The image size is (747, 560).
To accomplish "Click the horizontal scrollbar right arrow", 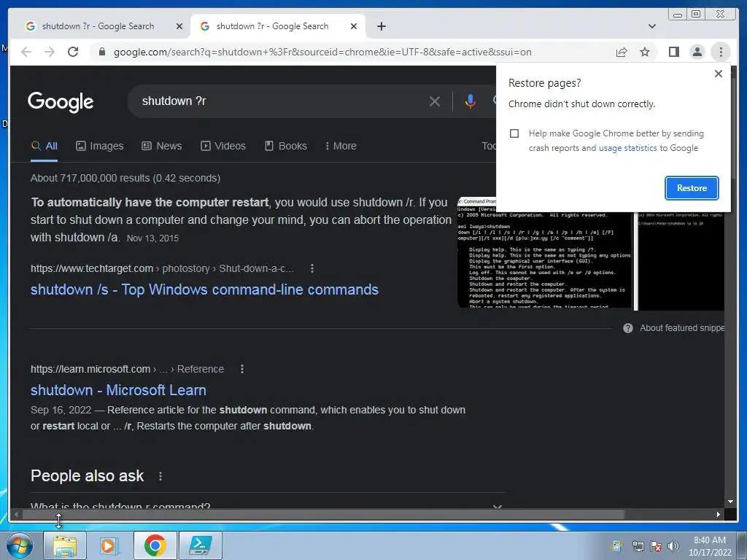I will (718, 514).
